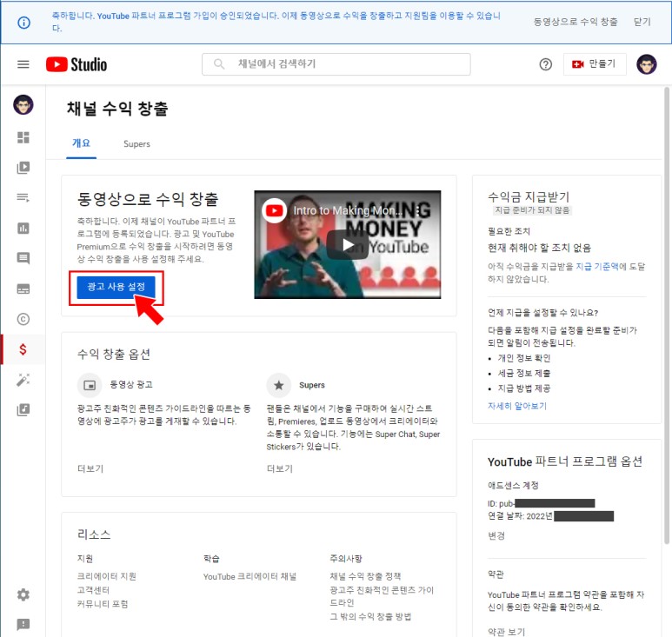This screenshot has height=637, width=672.
Task: Open the account avatar in top right
Action: (646, 64)
